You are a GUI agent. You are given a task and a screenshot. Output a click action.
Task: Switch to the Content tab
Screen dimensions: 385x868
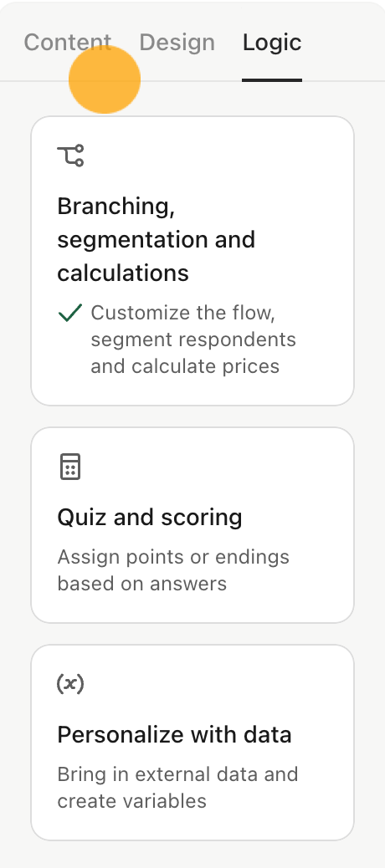68,42
